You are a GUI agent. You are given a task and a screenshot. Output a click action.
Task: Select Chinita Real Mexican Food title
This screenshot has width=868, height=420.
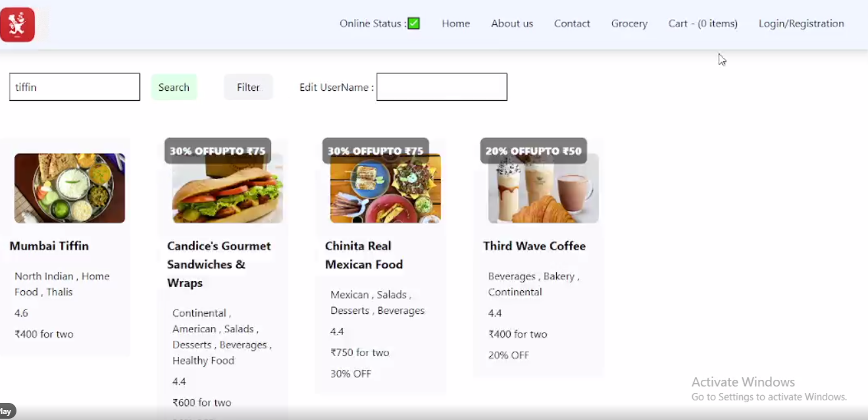click(x=364, y=255)
